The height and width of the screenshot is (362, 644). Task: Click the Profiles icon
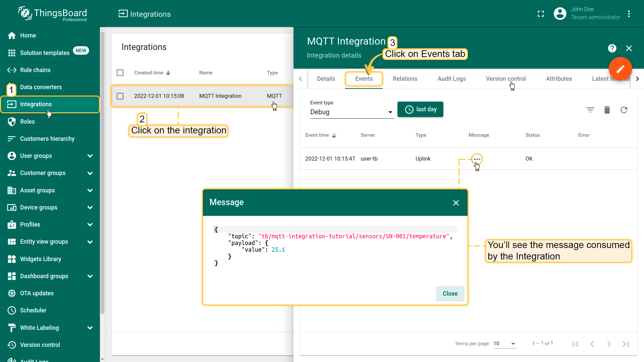pos(12,225)
